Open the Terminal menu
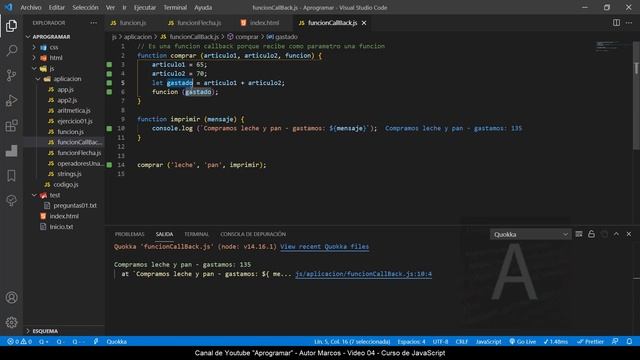 (x=175, y=7)
